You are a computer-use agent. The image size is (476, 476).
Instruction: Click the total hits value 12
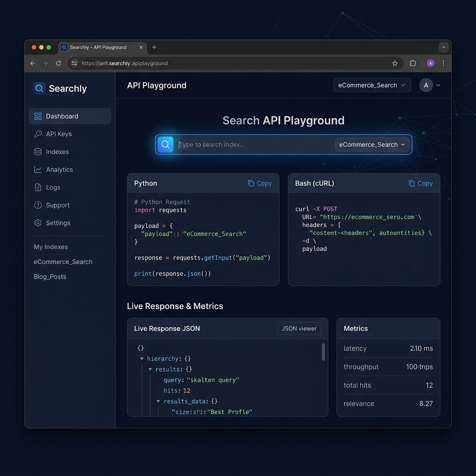(429, 385)
